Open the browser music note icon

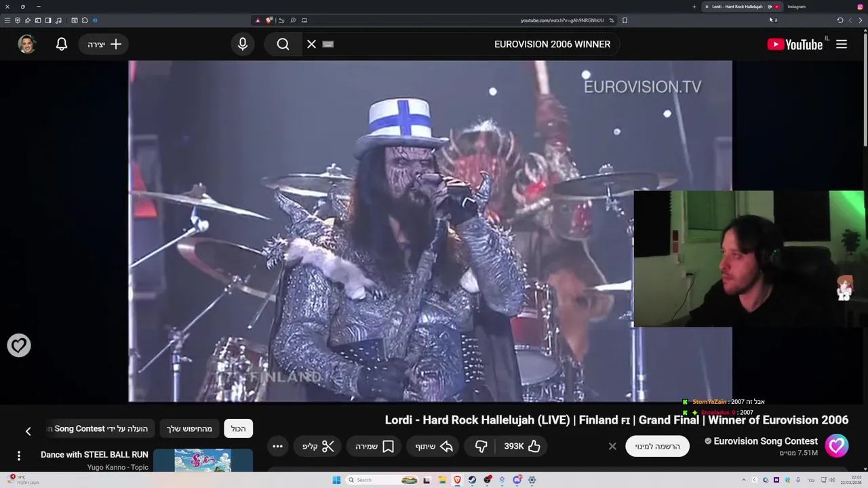pos(58,20)
